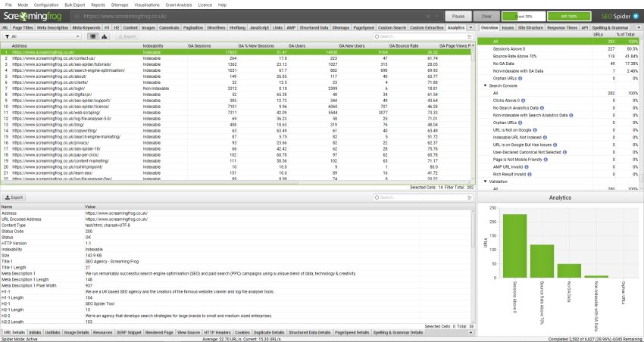Open the Configuration menu
The width and height of the screenshot is (644, 342).
click(x=46, y=5)
